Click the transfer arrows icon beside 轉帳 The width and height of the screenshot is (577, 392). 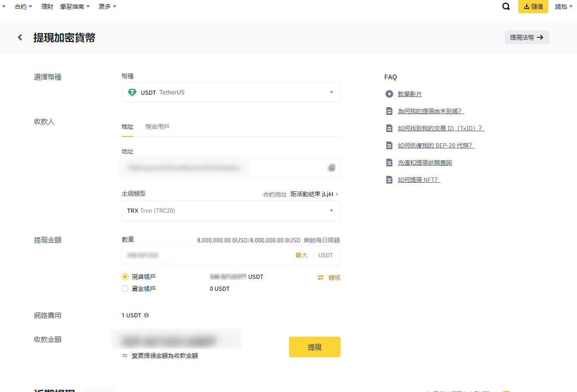tap(321, 277)
